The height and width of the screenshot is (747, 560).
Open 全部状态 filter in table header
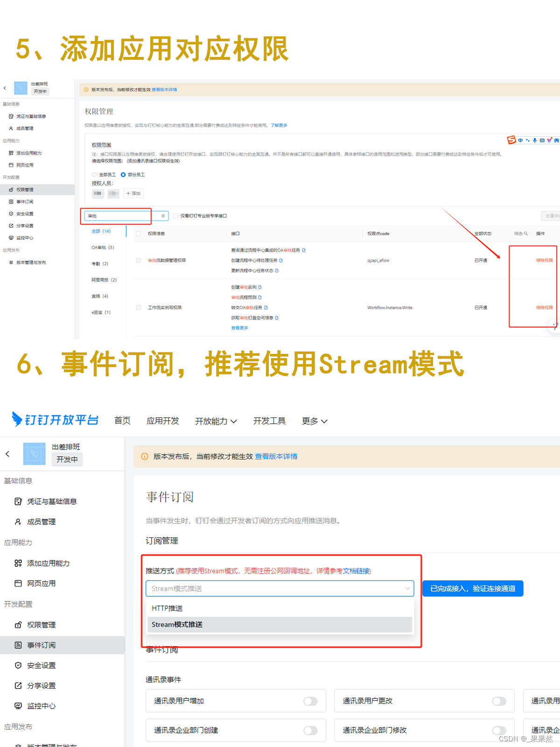click(483, 233)
